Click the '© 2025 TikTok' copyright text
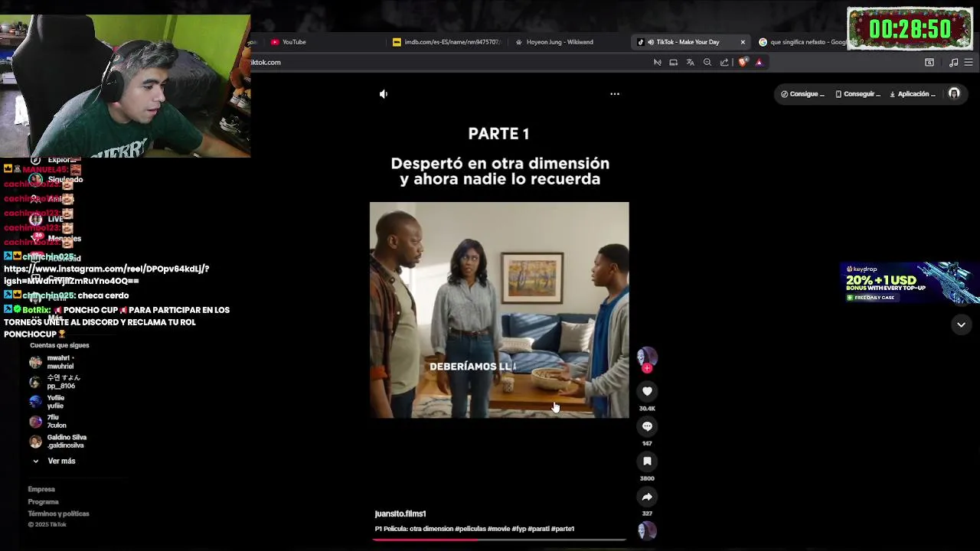Image resolution: width=980 pixels, height=551 pixels. click(x=47, y=525)
